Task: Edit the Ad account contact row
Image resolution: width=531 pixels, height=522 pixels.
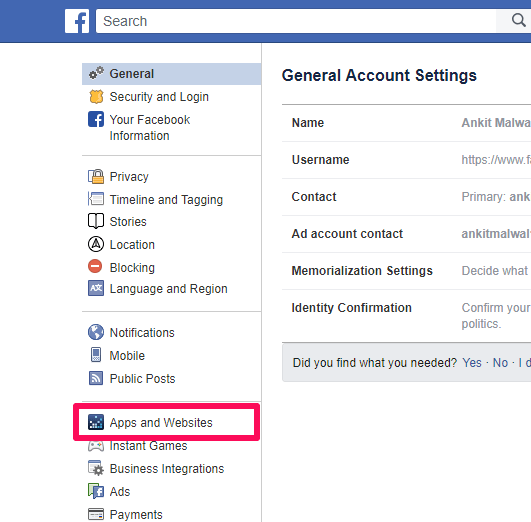Action: click(x=406, y=234)
